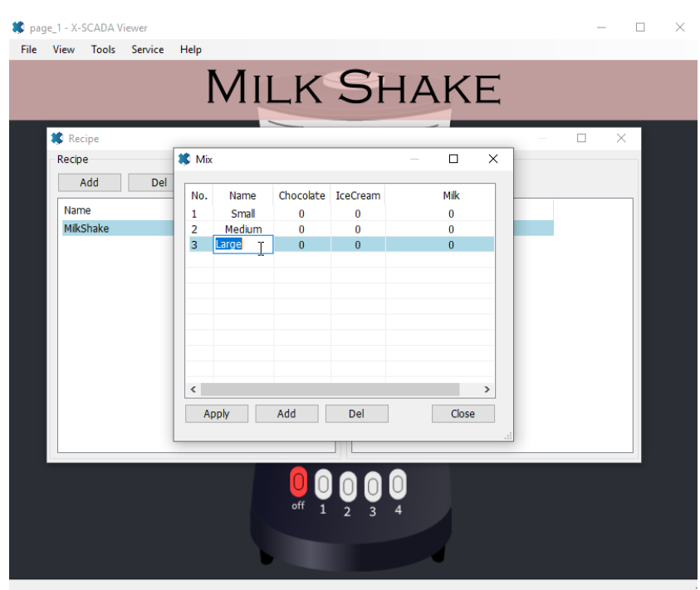The image size is (700, 590).
Task: Click the X-SCADA Viewer app icon in title bar
Action: tap(18, 27)
